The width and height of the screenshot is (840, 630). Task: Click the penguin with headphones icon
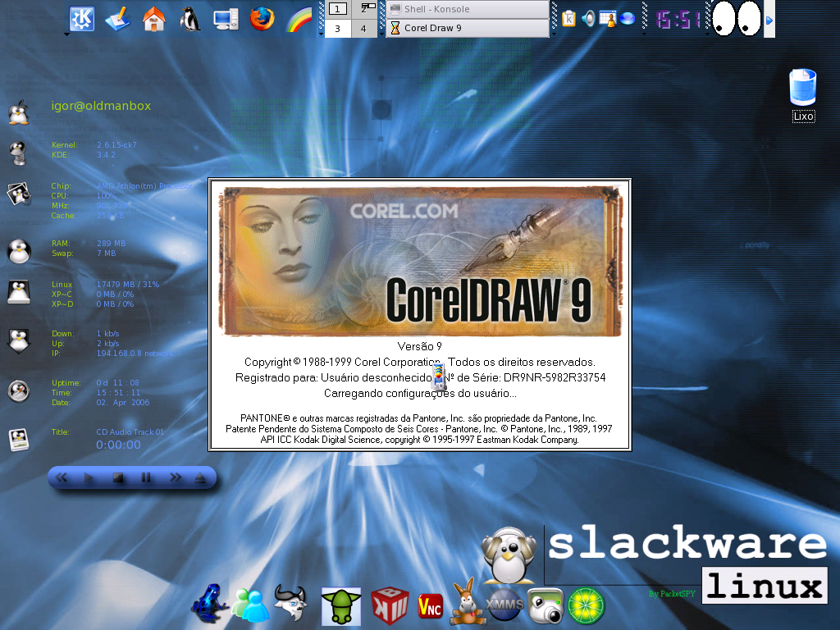[x=509, y=555]
